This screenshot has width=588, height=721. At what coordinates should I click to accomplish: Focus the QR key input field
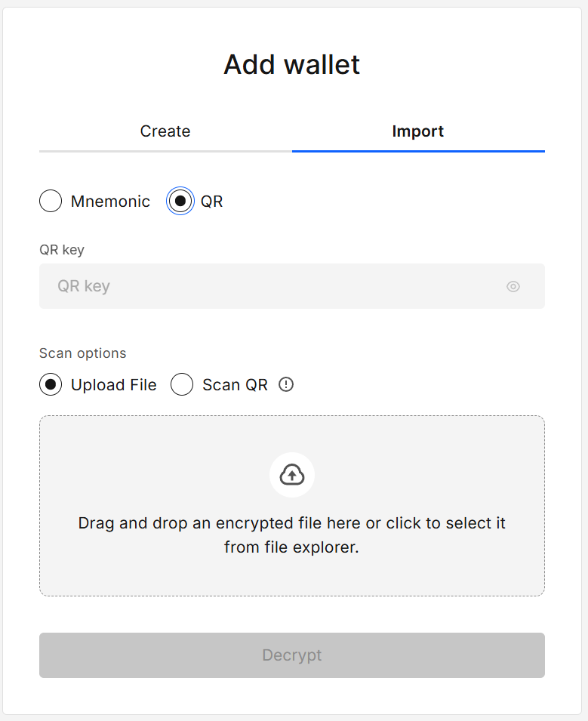226,286
